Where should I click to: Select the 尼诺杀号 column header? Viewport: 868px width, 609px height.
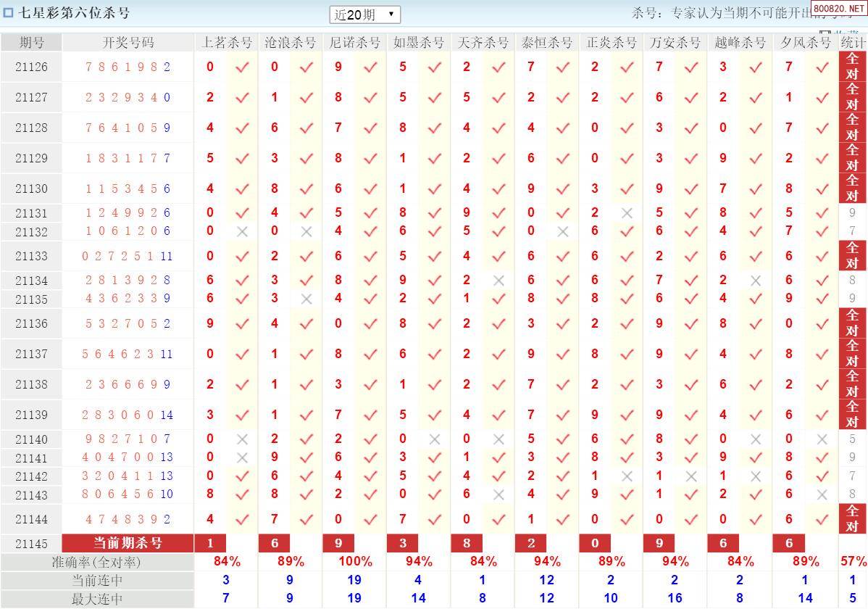(354, 42)
